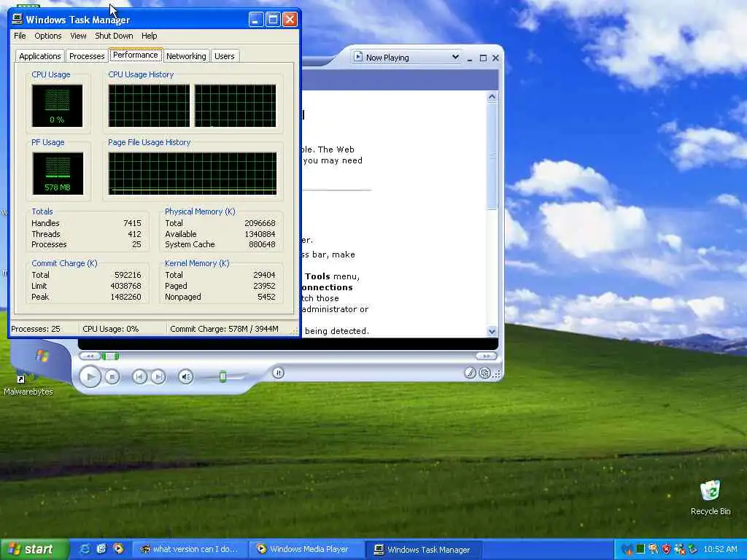Open the Help menu in Task Manager
This screenshot has height=560, width=747.
[149, 36]
